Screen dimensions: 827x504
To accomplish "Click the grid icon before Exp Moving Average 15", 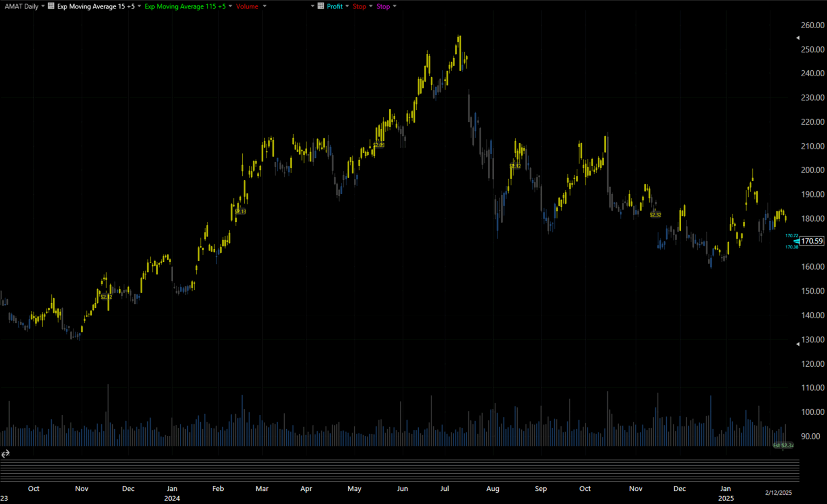I will click(51, 6).
